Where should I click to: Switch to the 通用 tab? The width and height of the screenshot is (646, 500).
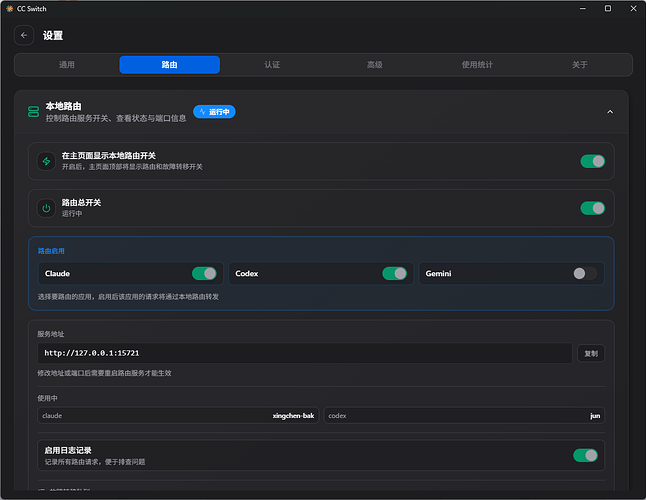point(67,65)
